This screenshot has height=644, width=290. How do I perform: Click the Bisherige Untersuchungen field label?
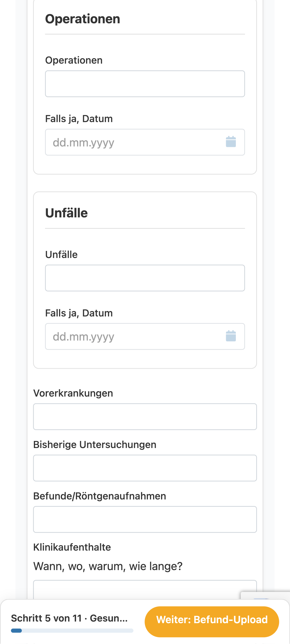point(95,444)
